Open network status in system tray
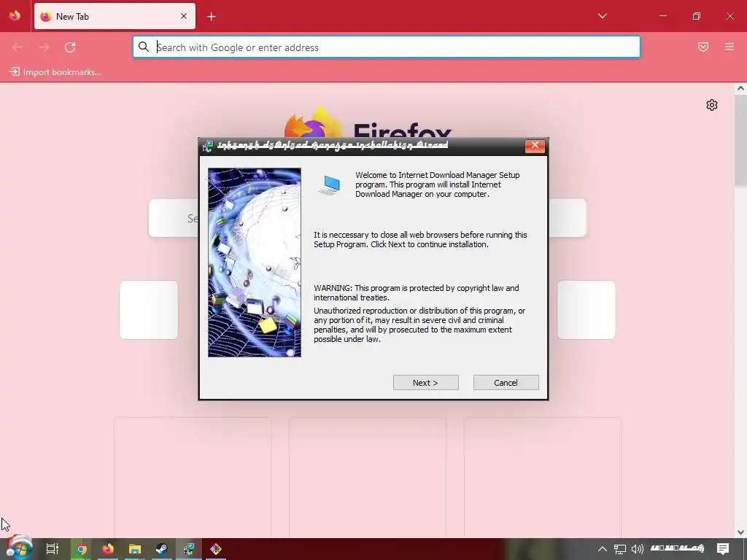 (620, 549)
